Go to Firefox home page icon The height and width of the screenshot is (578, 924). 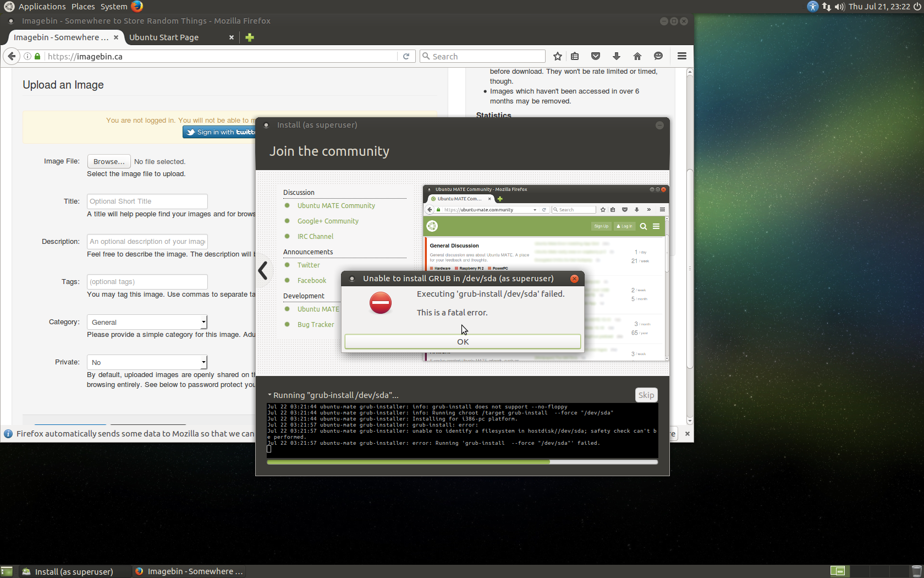click(x=637, y=56)
